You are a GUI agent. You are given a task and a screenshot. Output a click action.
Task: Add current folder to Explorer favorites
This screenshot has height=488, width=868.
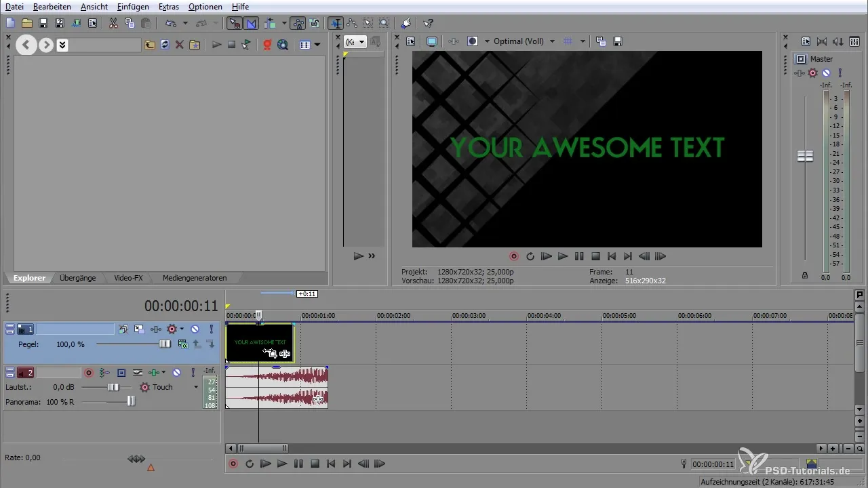coord(195,45)
